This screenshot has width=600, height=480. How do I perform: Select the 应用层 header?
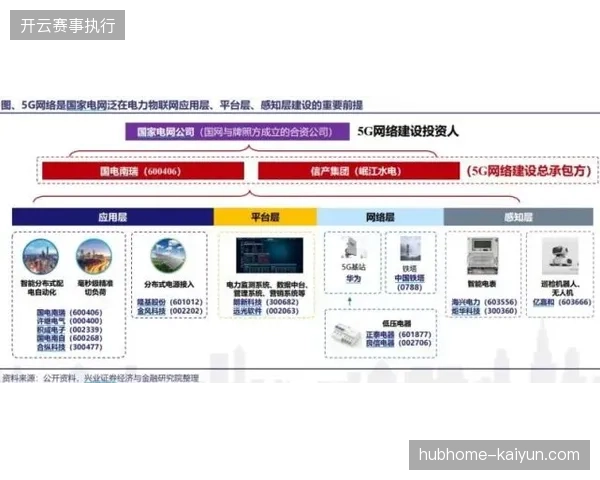tap(112, 217)
